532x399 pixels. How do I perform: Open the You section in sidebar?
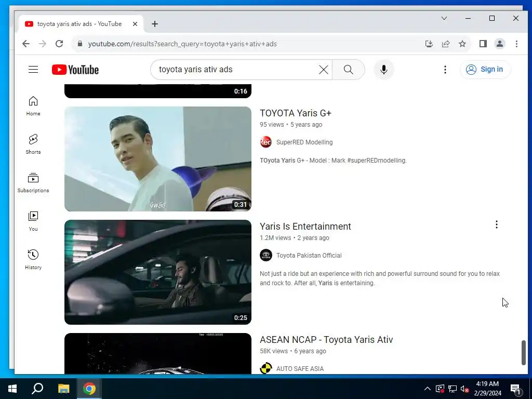(33, 221)
